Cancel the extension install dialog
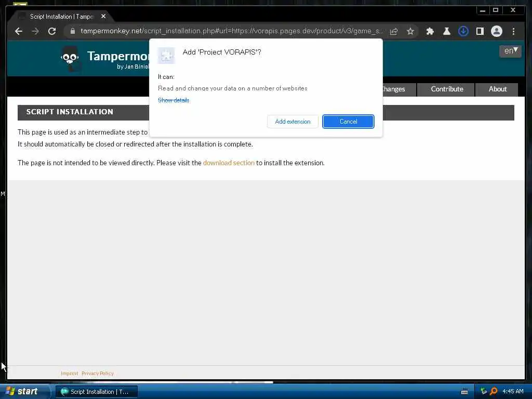 [x=348, y=122]
